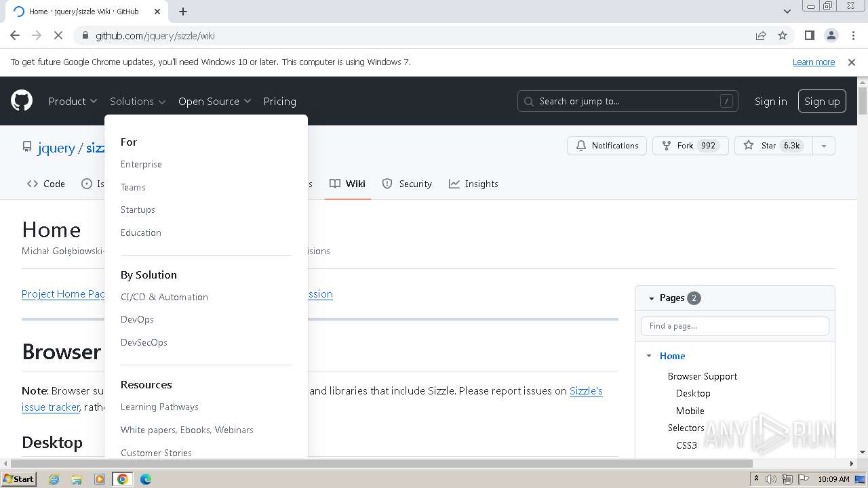Open the star lists dropdown arrow
This screenshot has width=868, height=488.
click(824, 146)
